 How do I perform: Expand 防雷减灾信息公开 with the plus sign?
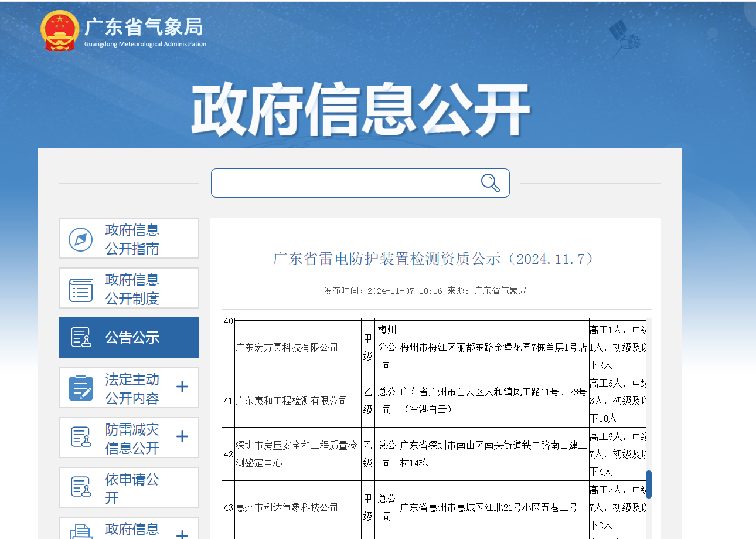click(182, 437)
